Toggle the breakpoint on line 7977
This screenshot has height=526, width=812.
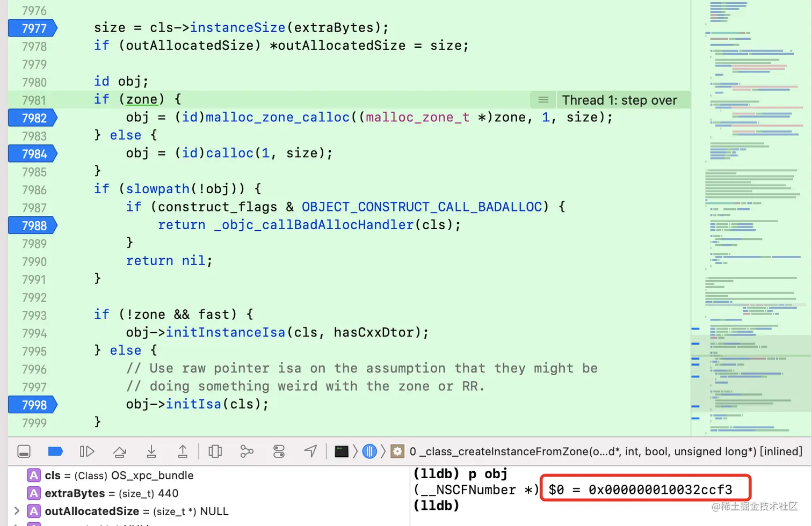pyautogui.click(x=33, y=28)
